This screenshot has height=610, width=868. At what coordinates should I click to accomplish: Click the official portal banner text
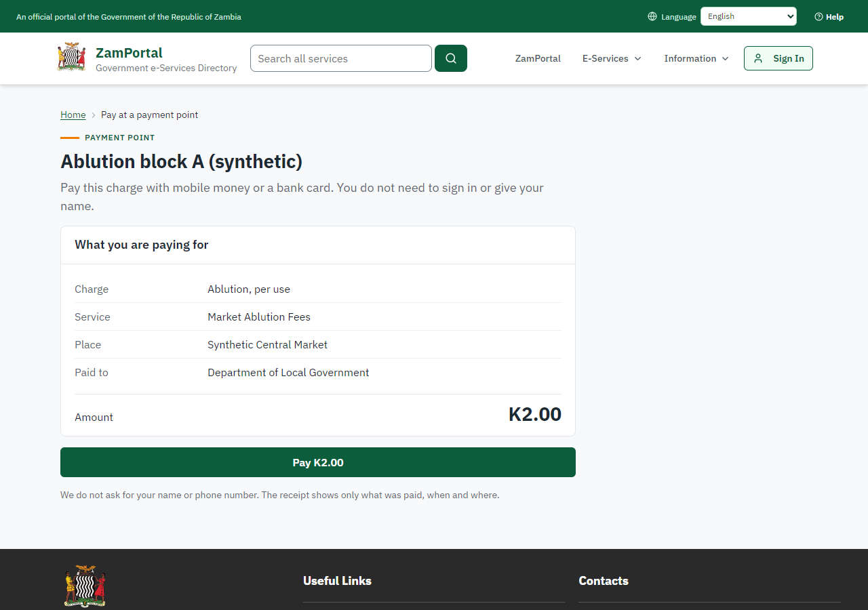point(129,16)
